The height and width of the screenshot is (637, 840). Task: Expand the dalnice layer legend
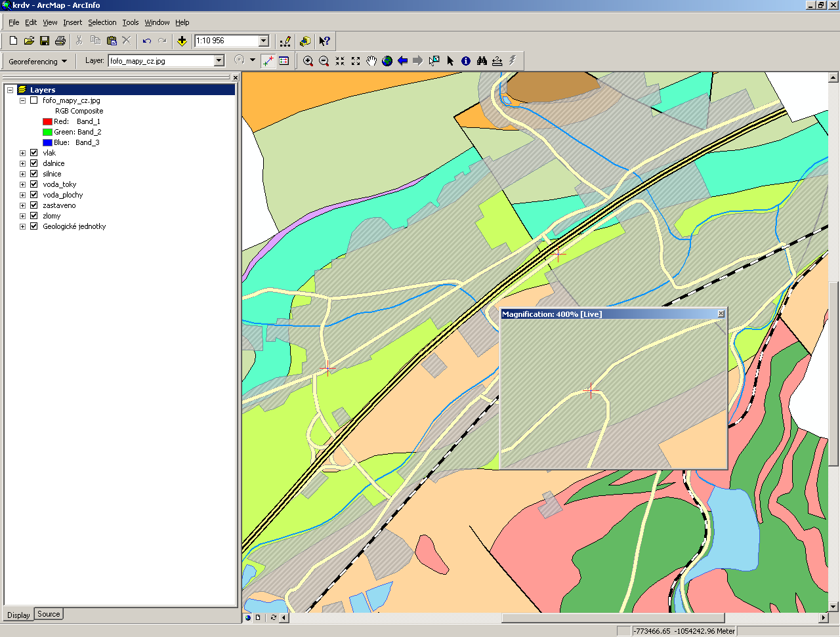pyautogui.click(x=22, y=163)
